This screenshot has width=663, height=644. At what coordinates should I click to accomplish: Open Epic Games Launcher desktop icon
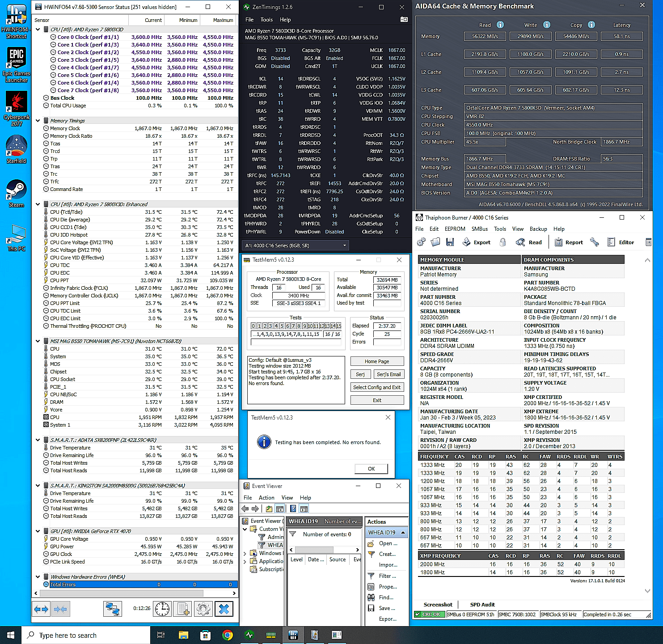point(17,65)
